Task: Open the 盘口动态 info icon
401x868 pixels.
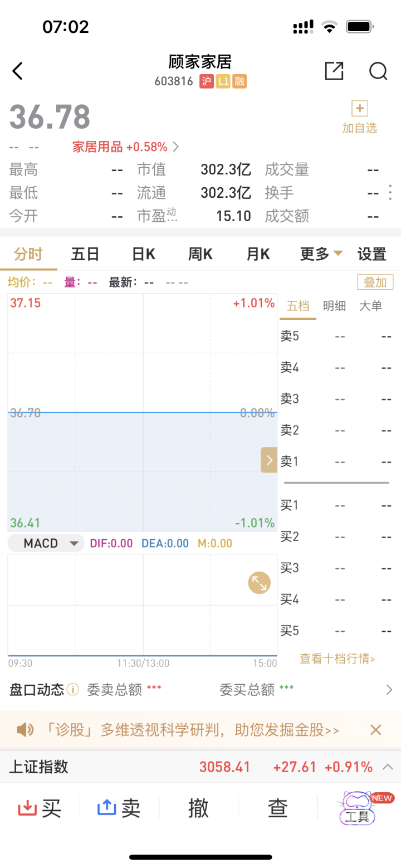Action: coord(73,690)
